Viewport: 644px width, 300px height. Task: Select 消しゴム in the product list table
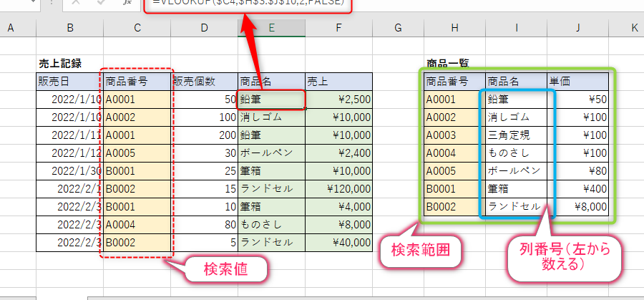tap(516, 117)
